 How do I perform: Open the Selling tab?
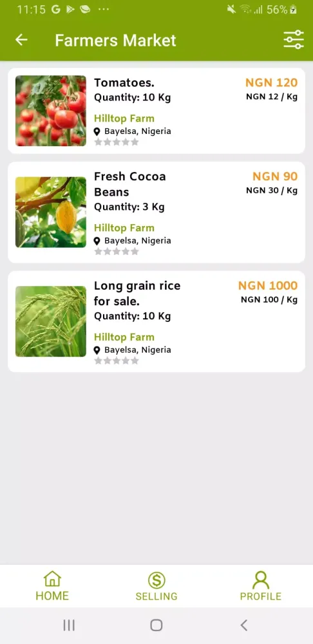pos(156,586)
